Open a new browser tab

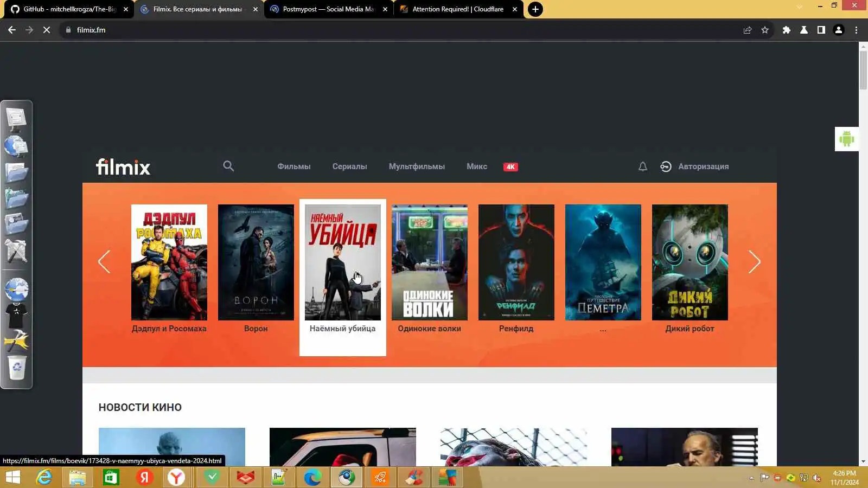[535, 9]
